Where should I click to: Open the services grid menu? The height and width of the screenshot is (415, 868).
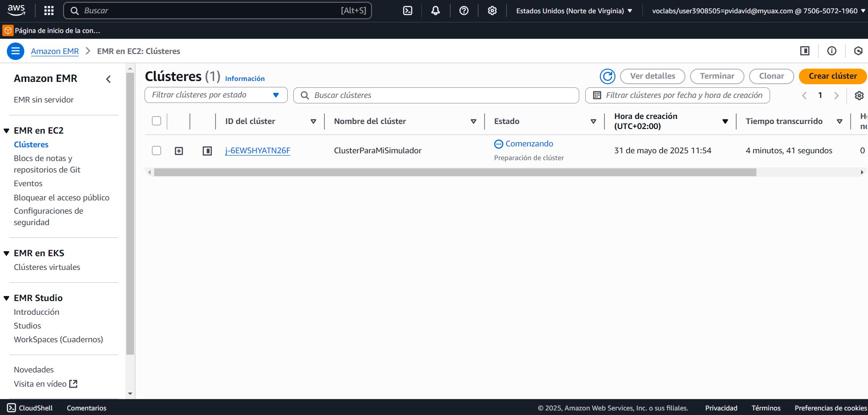pos(49,11)
